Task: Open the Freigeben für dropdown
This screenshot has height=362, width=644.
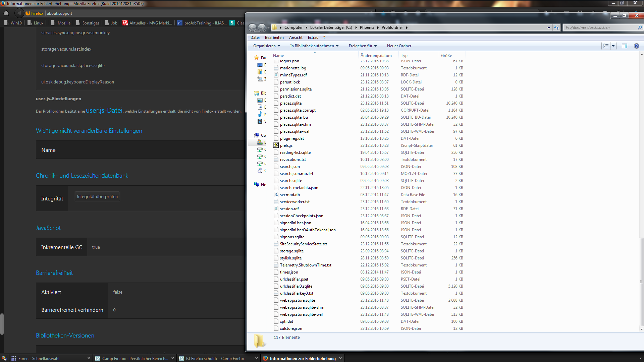Action: coord(363,46)
